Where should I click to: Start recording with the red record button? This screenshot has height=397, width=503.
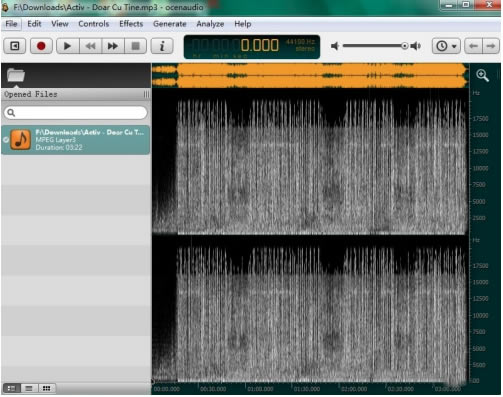pos(41,46)
